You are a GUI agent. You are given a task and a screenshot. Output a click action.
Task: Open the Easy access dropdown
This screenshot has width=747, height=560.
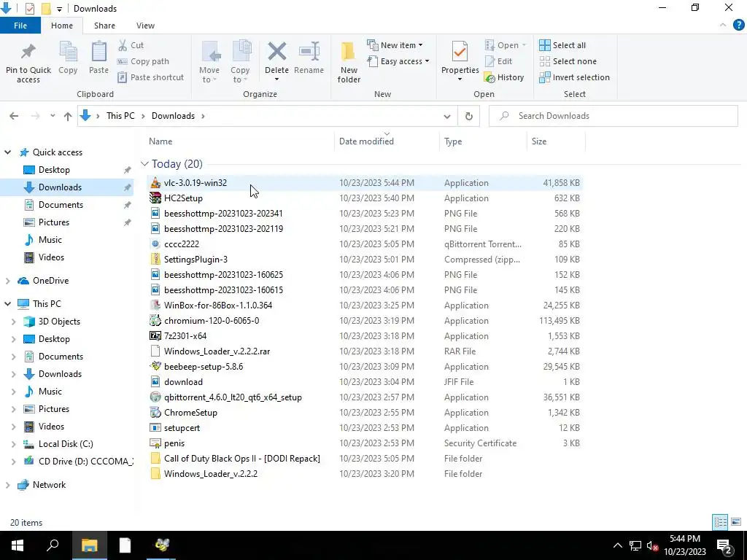[398, 61]
